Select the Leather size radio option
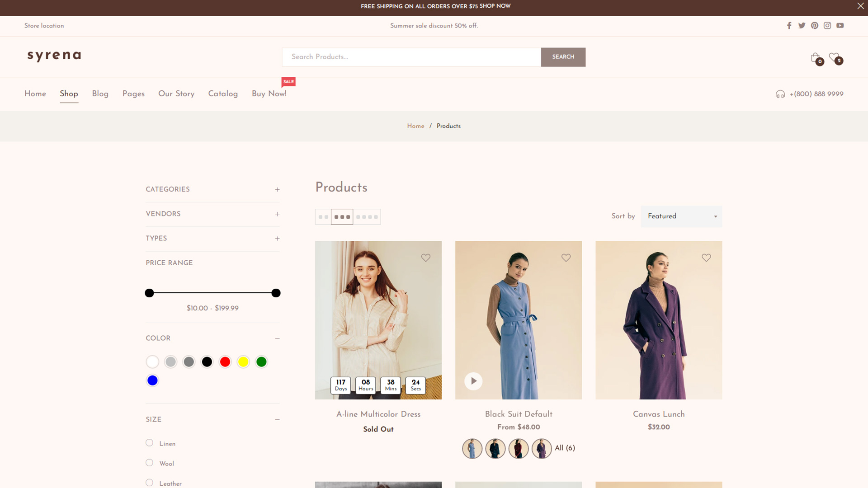Screen dimensions: 868x488 [149, 483]
